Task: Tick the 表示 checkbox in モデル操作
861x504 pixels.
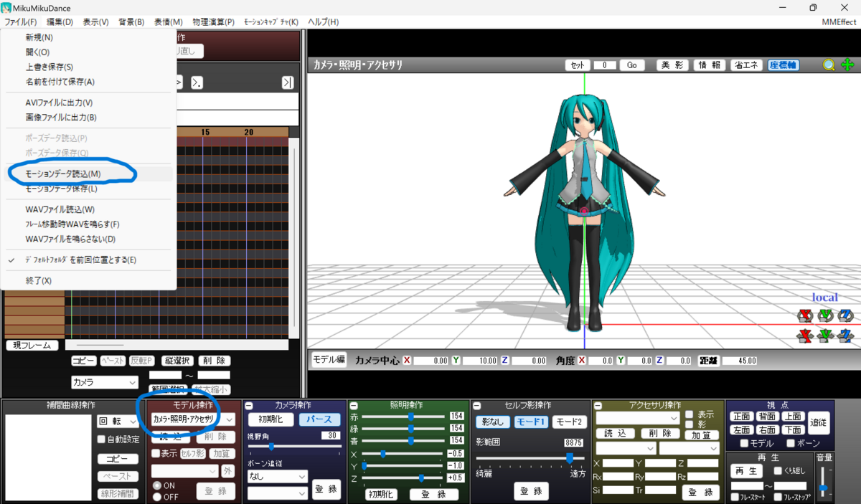Action: pyautogui.click(x=155, y=453)
